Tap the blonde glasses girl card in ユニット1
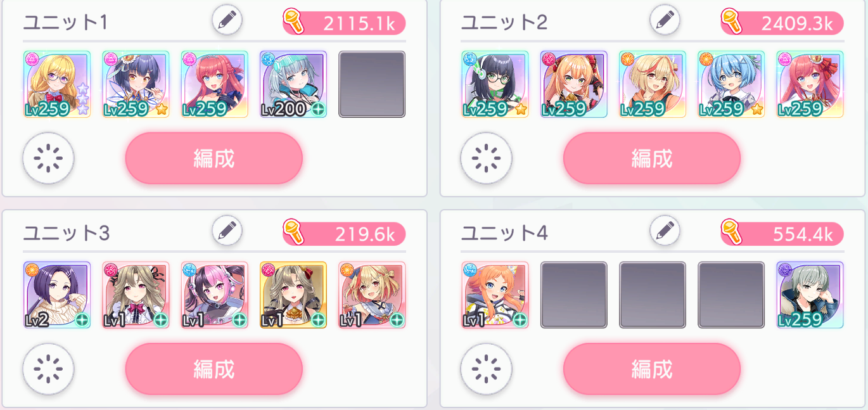The width and height of the screenshot is (868, 410). click(57, 84)
